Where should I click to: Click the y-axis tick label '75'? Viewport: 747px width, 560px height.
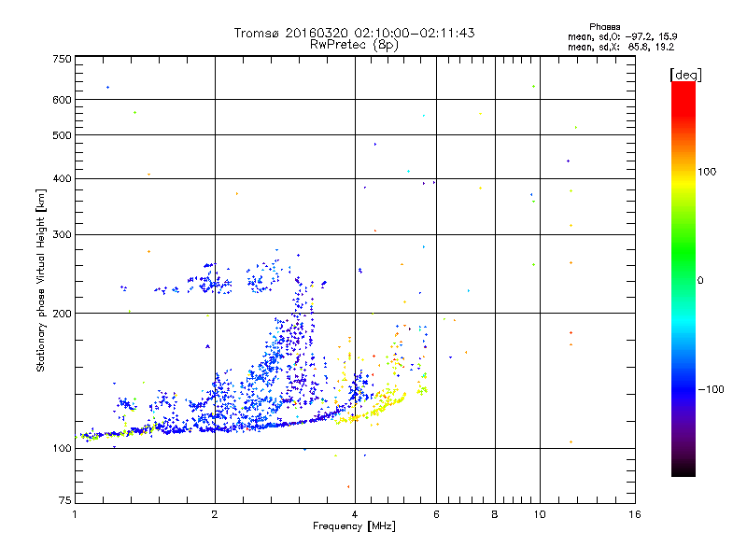[65, 500]
